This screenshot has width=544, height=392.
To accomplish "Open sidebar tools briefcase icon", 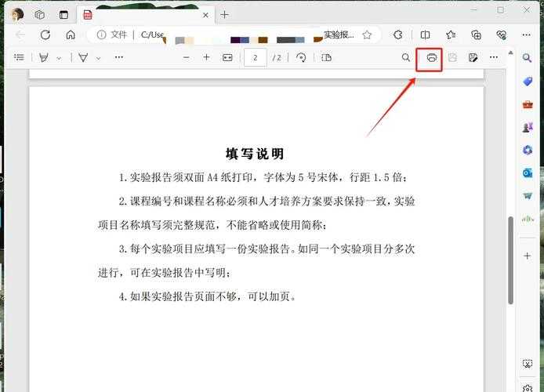I will [528, 104].
